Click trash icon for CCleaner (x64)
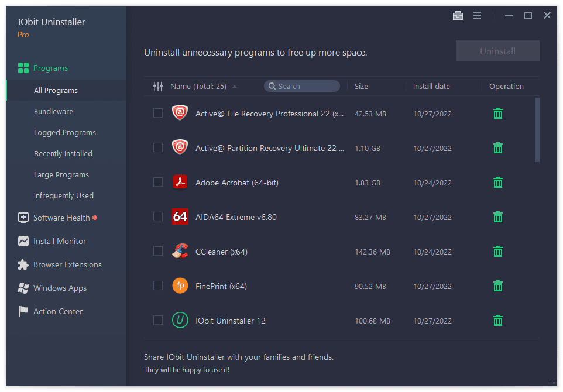This screenshot has height=392, width=563. 498,252
